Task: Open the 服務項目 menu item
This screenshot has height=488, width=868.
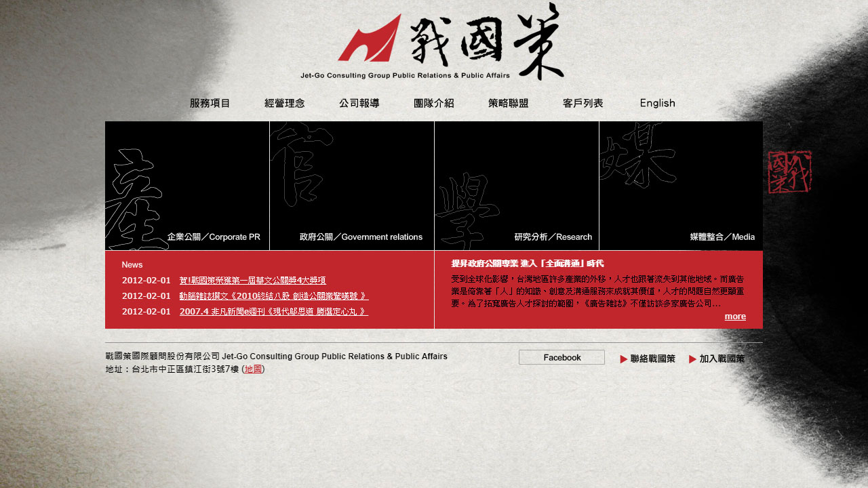Action: point(210,104)
